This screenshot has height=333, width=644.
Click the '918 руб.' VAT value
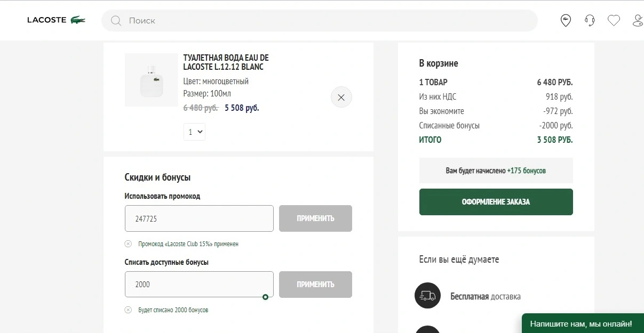pos(559,97)
